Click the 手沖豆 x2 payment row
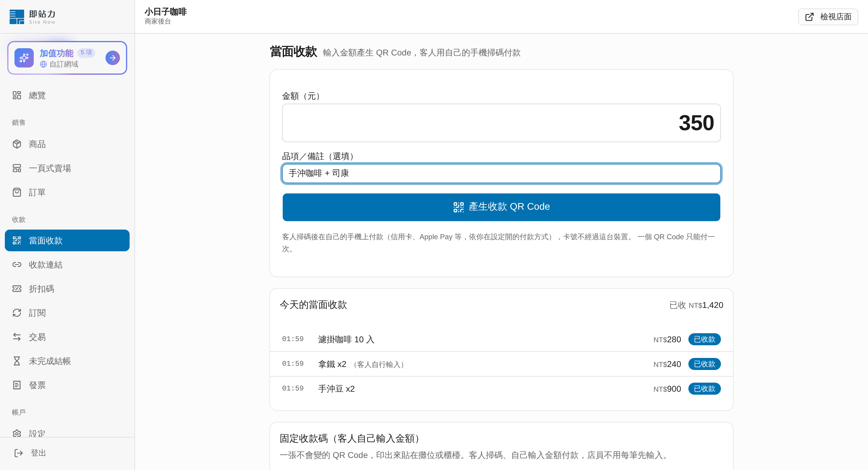This screenshot has width=868, height=470. point(502,389)
